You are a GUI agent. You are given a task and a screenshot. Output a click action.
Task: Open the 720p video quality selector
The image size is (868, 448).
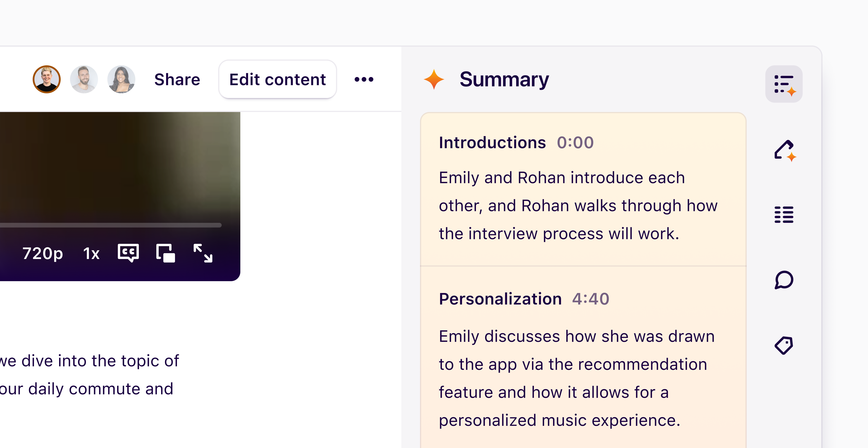pos(43,254)
